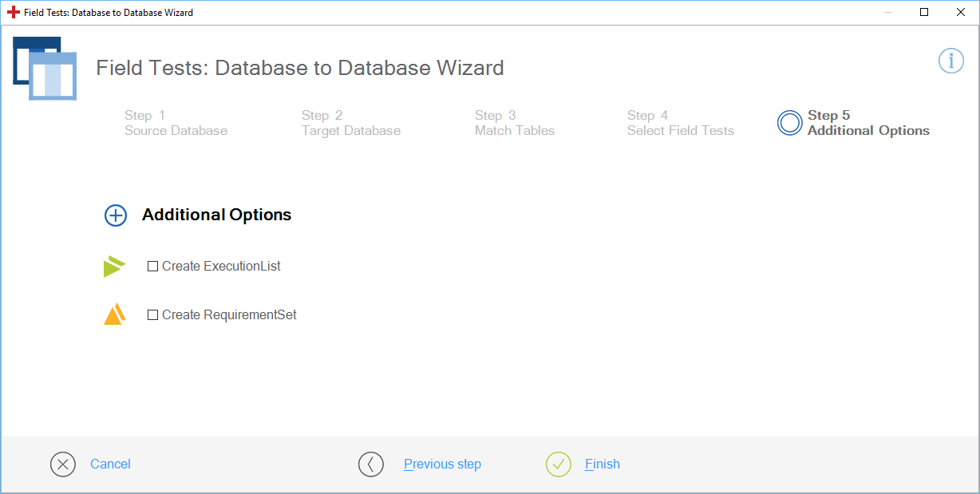Click the Finish link
The width and height of the screenshot is (980, 494).
pos(603,464)
